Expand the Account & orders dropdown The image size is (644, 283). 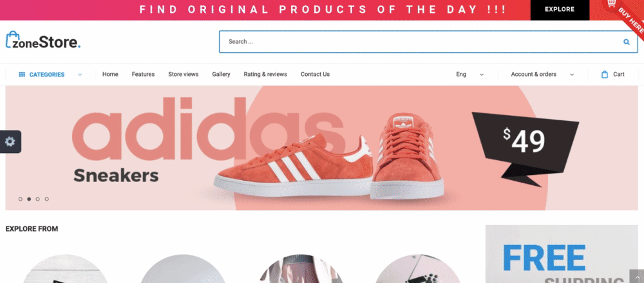pos(542,74)
